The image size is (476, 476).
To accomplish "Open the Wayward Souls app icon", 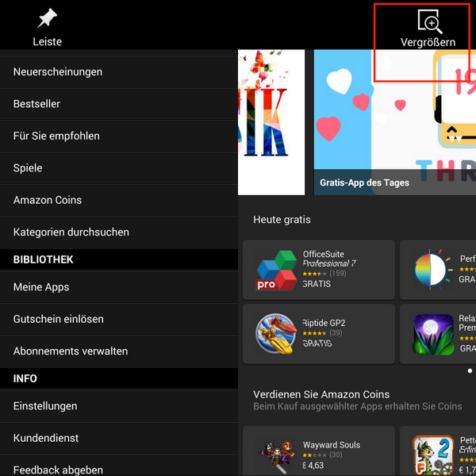I will tap(276, 455).
